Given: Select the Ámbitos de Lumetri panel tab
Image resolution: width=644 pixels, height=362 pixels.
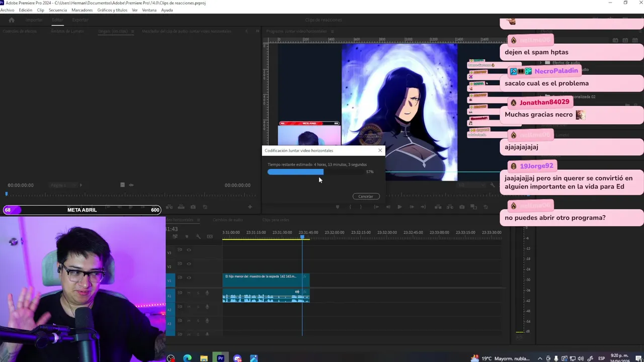Looking at the screenshot, I should click(x=67, y=31).
